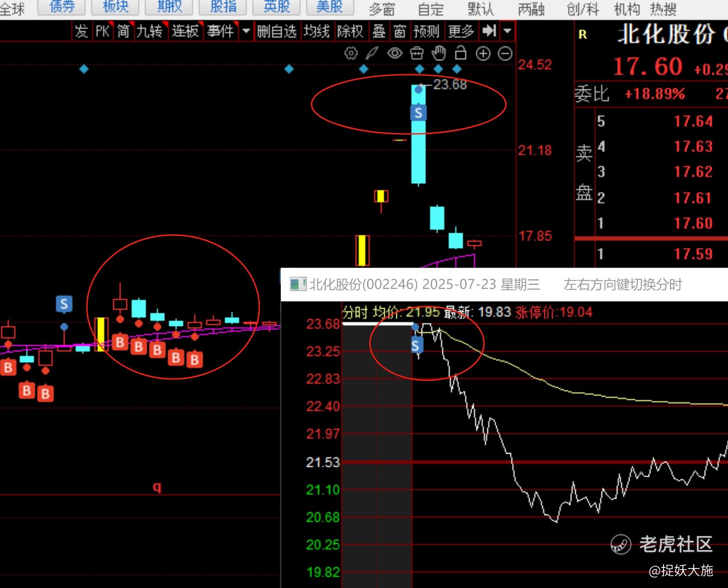Switch to the 股指 tab
The width and height of the screenshot is (728, 588).
[x=223, y=7]
